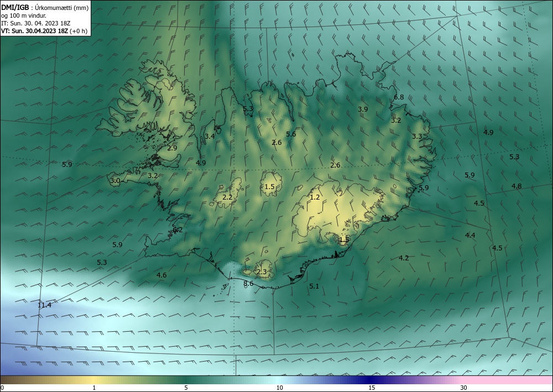Click the colorbar tick label '30'
The image size is (553, 392).
point(464,388)
